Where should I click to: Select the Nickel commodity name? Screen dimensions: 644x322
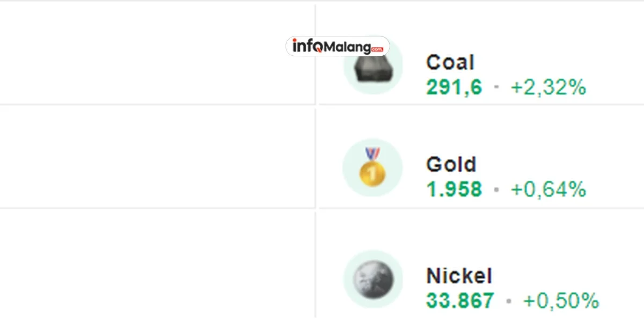[458, 276]
